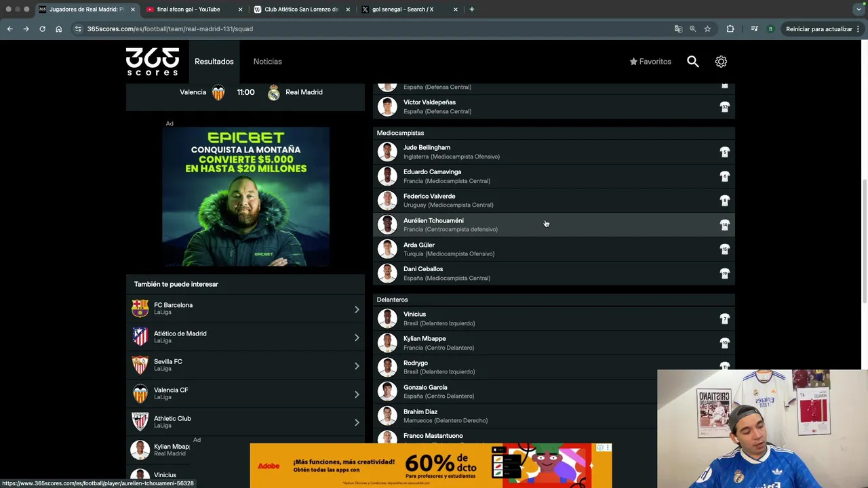Click Vinicius's number 7 shirt icon
868x488 pixels.
pyautogui.click(x=724, y=319)
